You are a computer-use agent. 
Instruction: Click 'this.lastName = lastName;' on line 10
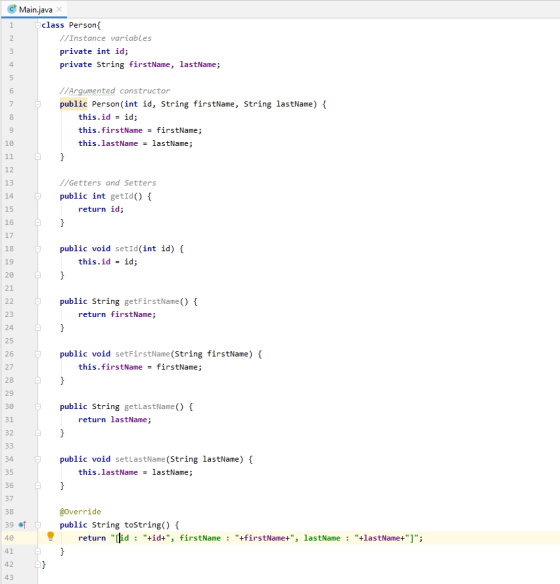136,143
